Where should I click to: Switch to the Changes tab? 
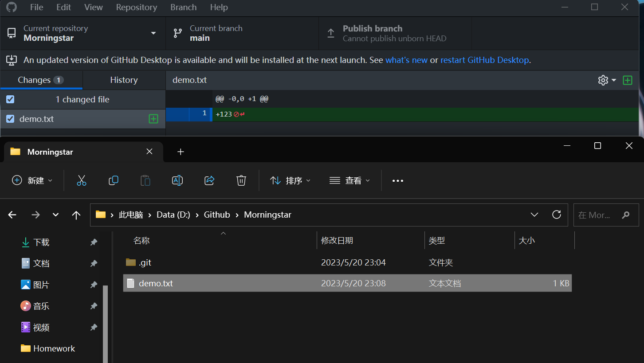[41, 80]
